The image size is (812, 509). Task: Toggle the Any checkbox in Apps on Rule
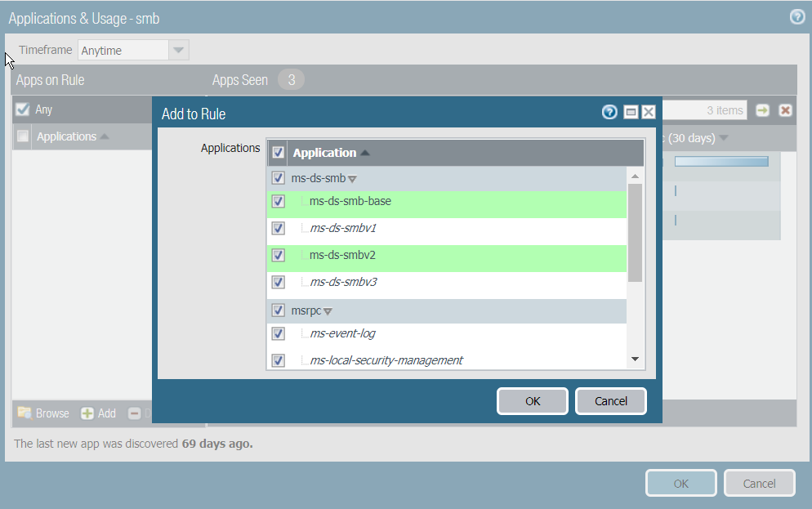[22, 109]
